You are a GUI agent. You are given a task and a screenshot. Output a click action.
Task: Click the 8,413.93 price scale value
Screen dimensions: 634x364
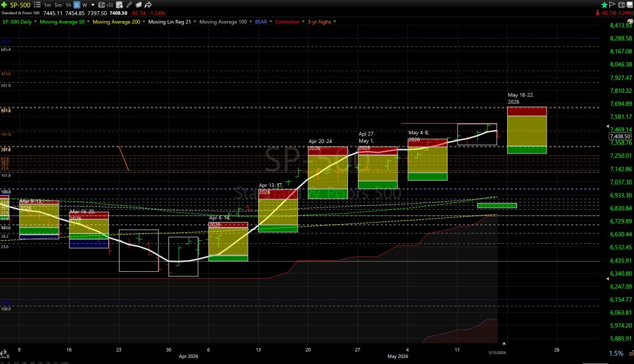620,25
